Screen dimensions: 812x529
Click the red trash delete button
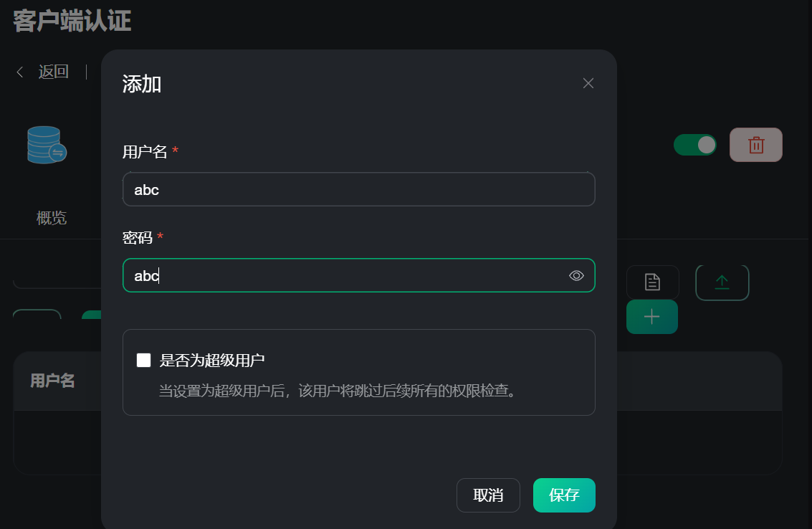pyautogui.click(x=755, y=145)
